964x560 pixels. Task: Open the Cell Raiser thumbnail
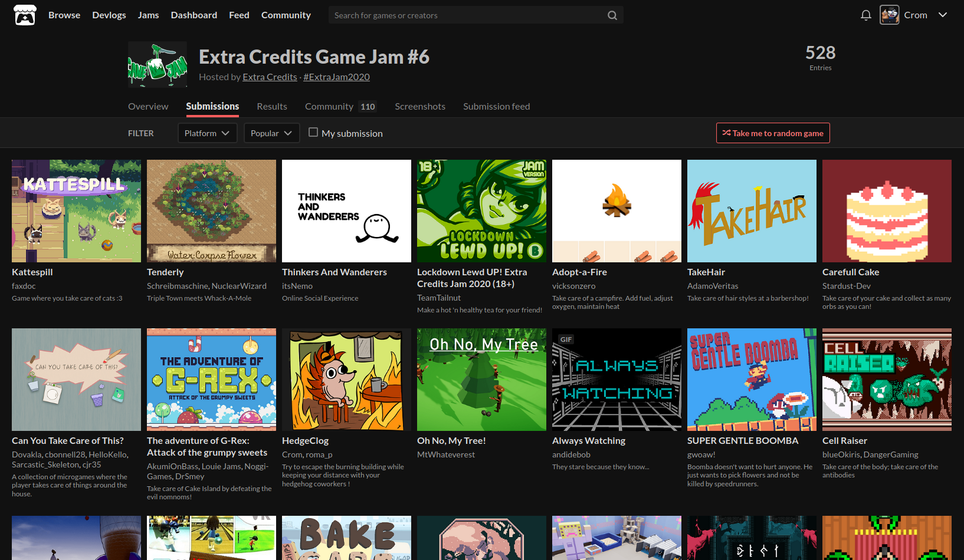coord(887,380)
